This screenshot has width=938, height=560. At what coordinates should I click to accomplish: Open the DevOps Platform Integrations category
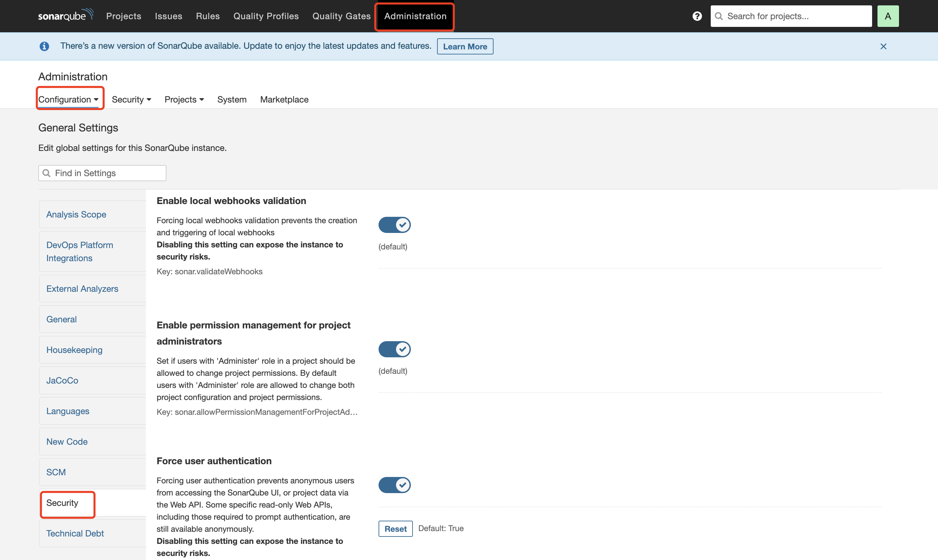(x=80, y=251)
